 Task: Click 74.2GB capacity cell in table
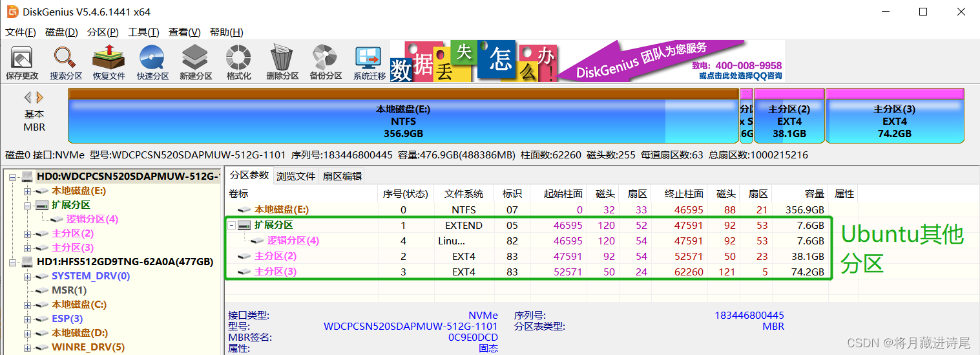(x=807, y=272)
